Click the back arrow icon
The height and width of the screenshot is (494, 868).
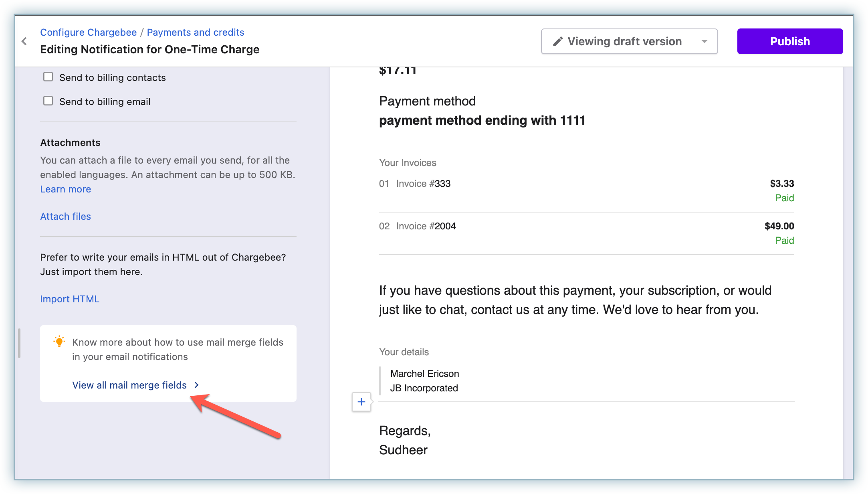tap(24, 41)
